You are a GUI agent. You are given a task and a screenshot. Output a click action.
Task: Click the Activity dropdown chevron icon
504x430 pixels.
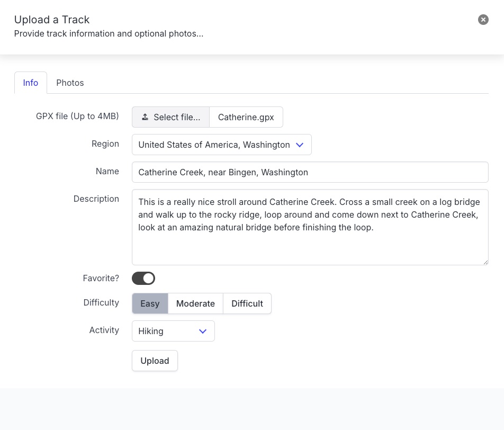(202, 331)
